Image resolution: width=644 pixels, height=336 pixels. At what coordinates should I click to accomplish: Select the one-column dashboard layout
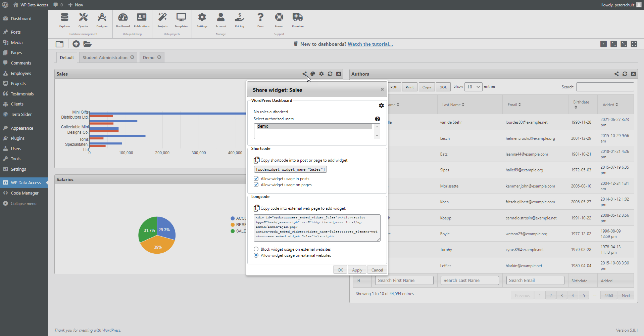tap(603, 44)
